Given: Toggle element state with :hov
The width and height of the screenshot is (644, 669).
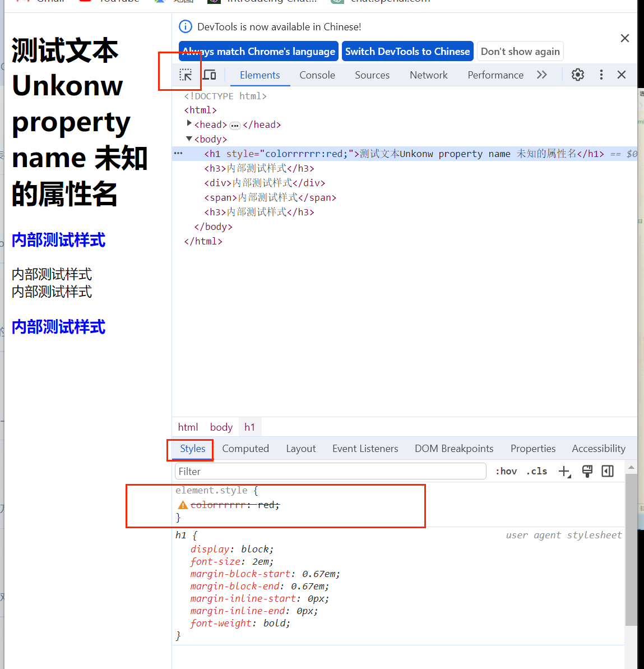Looking at the screenshot, I should coord(506,472).
